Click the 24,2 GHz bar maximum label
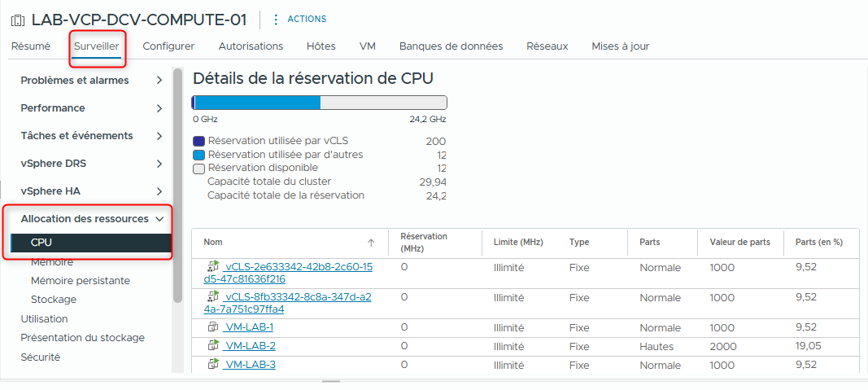This screenshot has height=390, width=868. pyautogui.click(x=427, y=119)
